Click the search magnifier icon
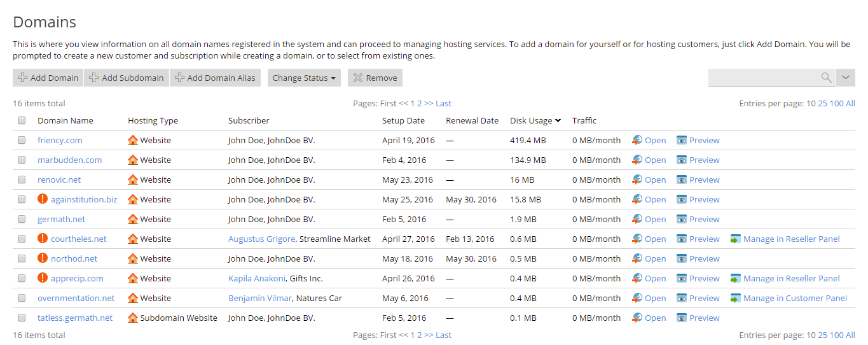The height and width of the screenshot is (345, 868). click(x=826, y=78)
